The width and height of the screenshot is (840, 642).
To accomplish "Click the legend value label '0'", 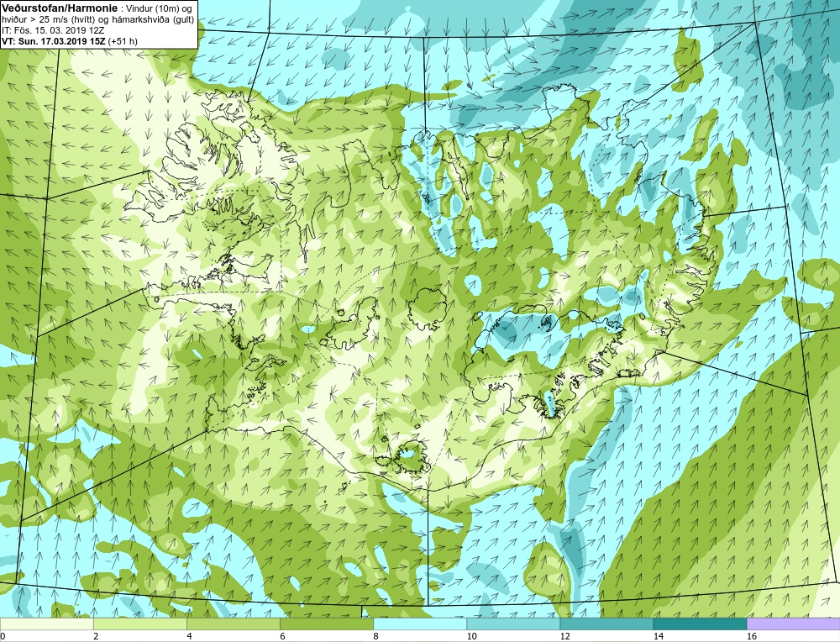I will 3,636.
